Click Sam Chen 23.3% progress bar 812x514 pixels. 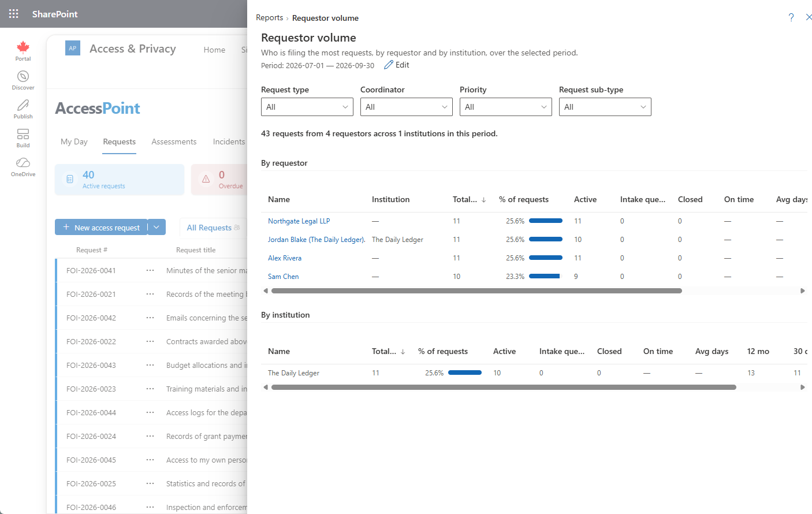coord(545,276)
